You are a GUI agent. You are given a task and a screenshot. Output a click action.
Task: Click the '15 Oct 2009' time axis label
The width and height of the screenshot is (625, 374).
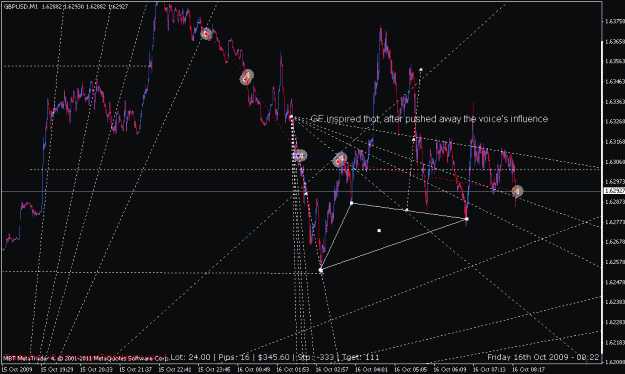17,370
